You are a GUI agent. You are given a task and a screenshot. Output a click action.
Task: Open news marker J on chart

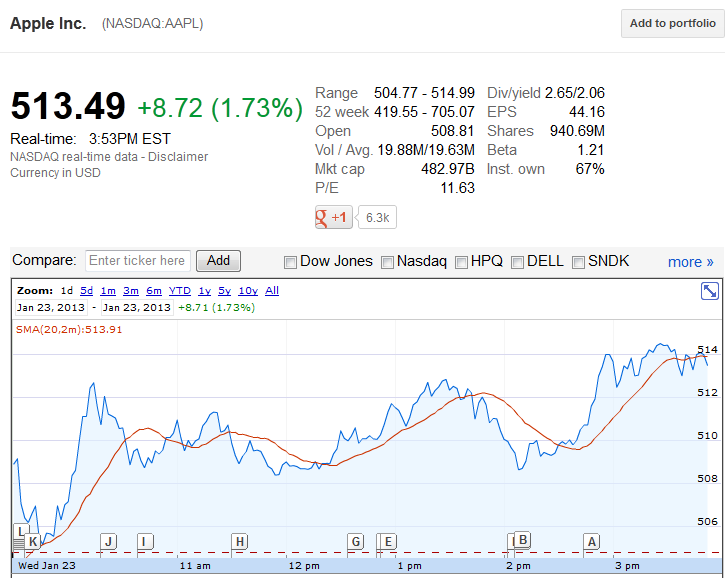pyautogui.click(x=109, y=541)
